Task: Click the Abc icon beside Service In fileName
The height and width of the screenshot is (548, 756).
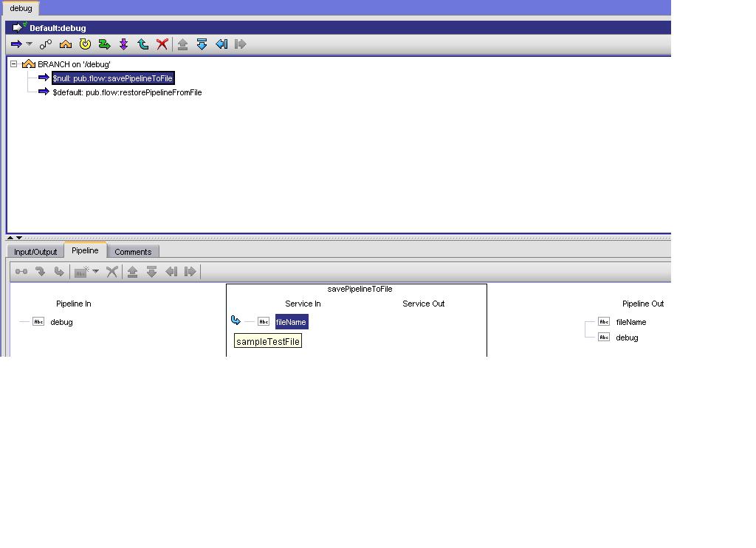Action: point(264,321)
